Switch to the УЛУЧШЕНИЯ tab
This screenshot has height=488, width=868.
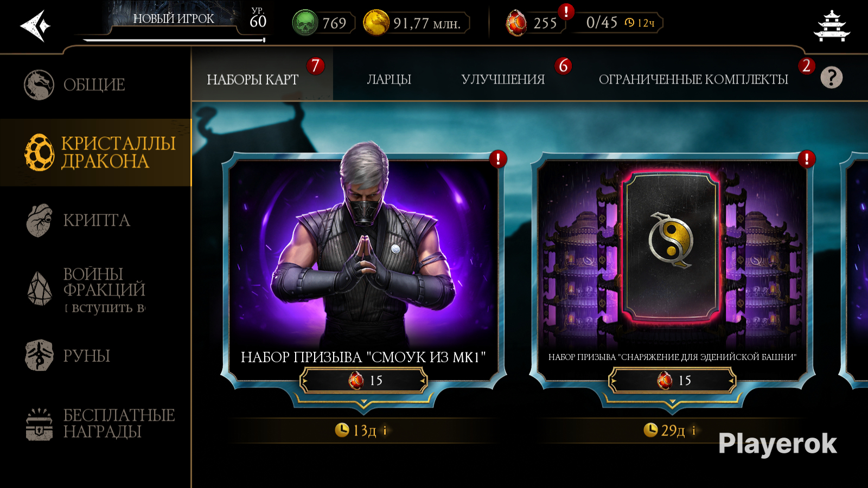point(503,79)
